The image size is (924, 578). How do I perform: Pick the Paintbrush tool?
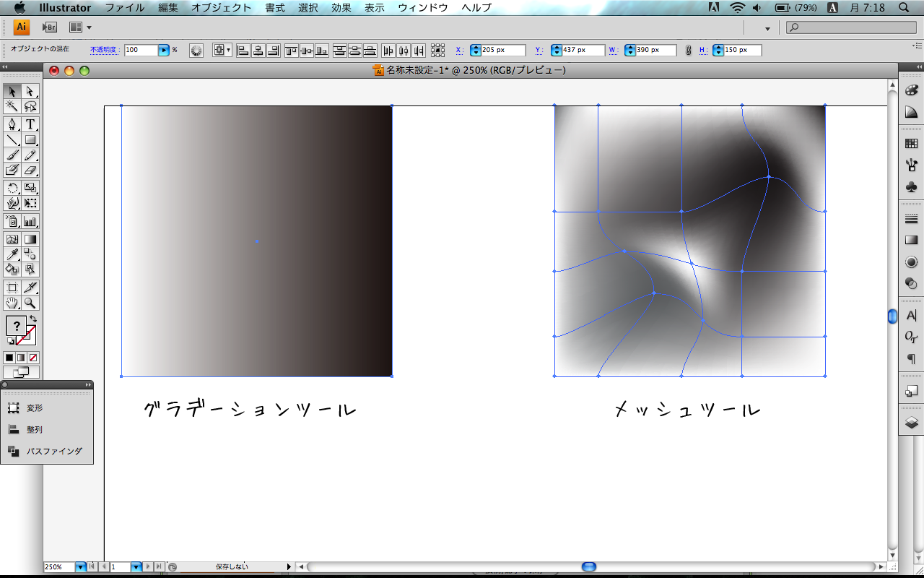click(x=12, y=155)
